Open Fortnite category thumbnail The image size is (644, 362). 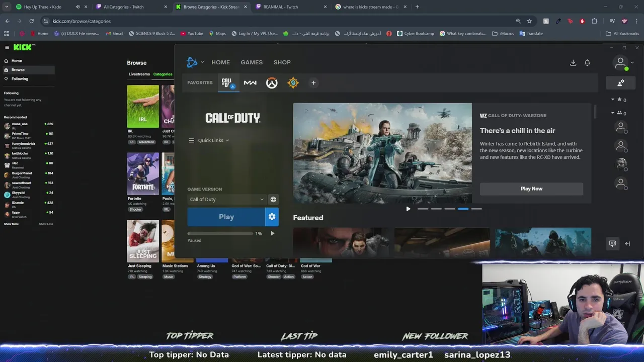tap(143, 173)
